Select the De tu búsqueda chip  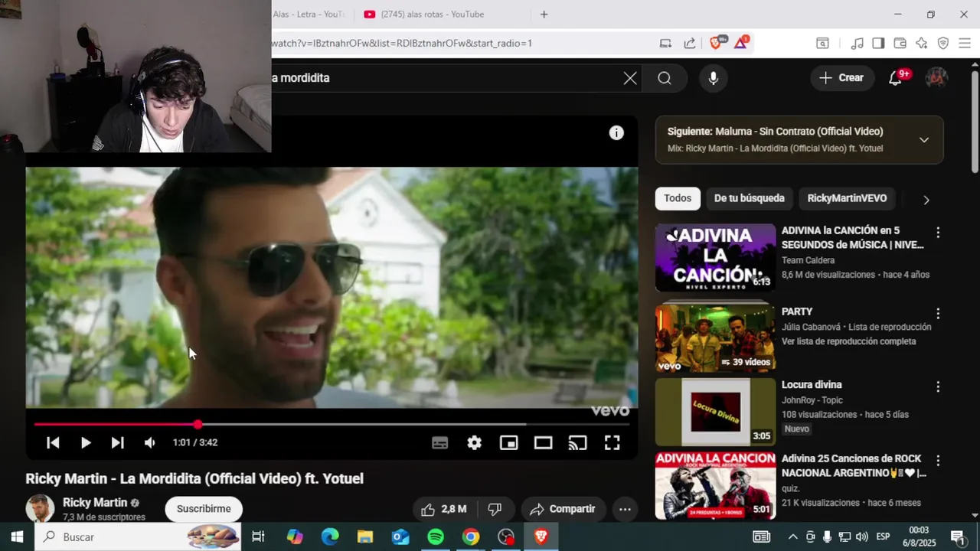coord(749,198)
